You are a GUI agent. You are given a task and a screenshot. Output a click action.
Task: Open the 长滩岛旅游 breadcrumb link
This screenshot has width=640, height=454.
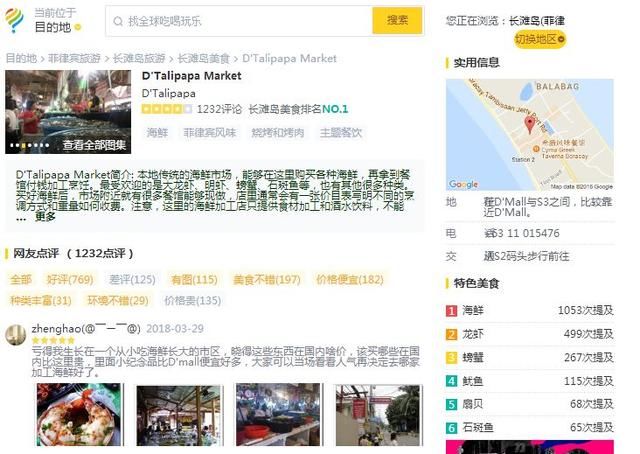139,58
